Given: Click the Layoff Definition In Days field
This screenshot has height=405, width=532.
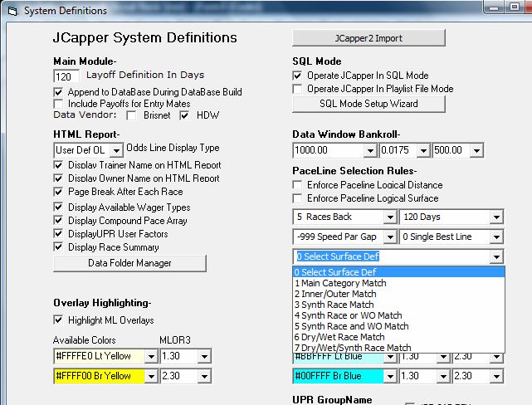Looking at the screenshot, I should coord(66,76).
